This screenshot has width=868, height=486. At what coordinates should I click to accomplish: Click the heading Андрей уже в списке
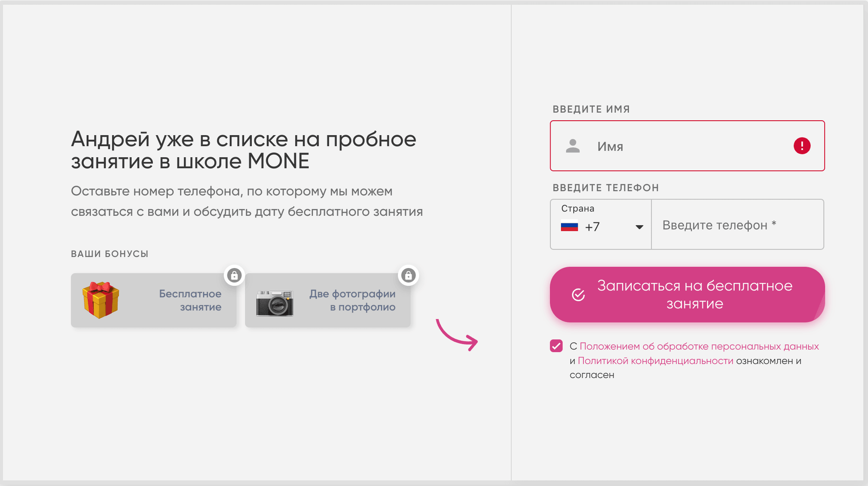244,150
